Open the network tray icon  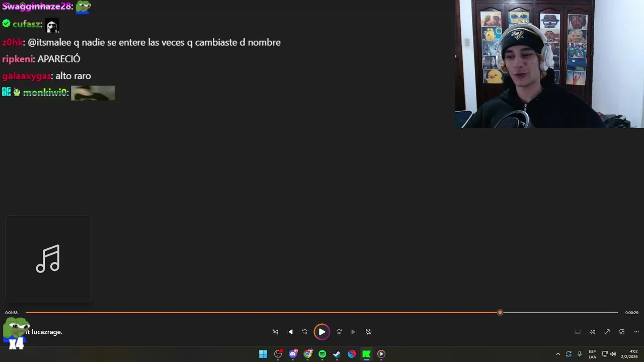[x=605, y=354]
